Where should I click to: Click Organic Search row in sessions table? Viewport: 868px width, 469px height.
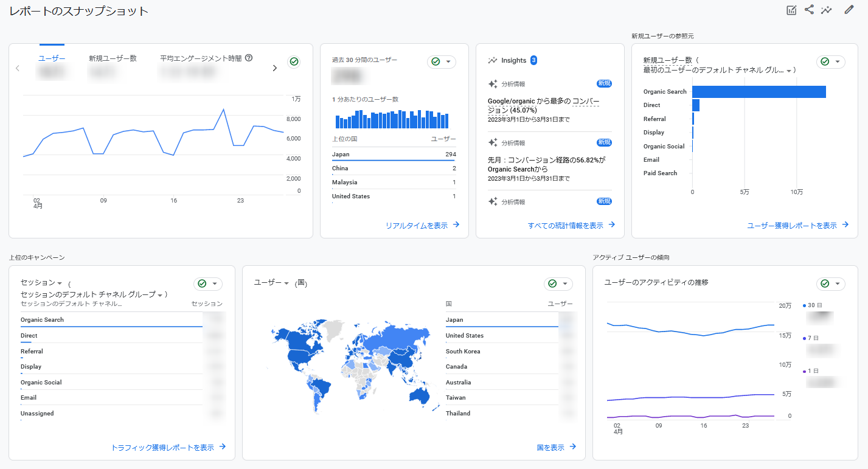122,320
